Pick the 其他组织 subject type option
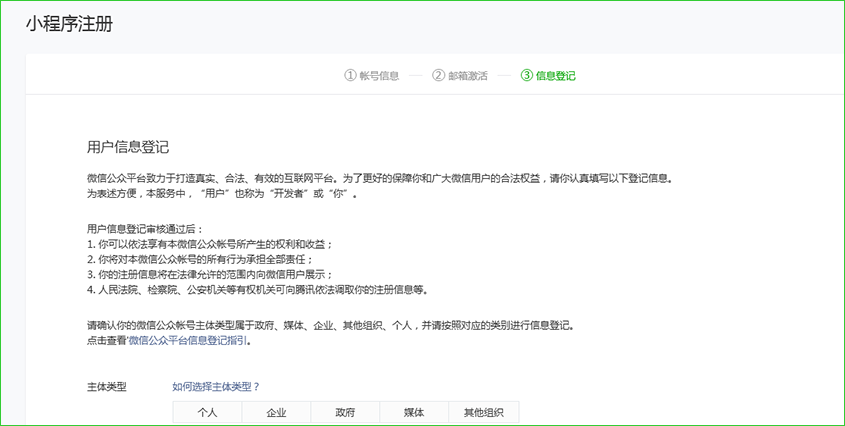The height and width of the screenshot is (426, 845). pyautogui.click(x=483, y=412)
